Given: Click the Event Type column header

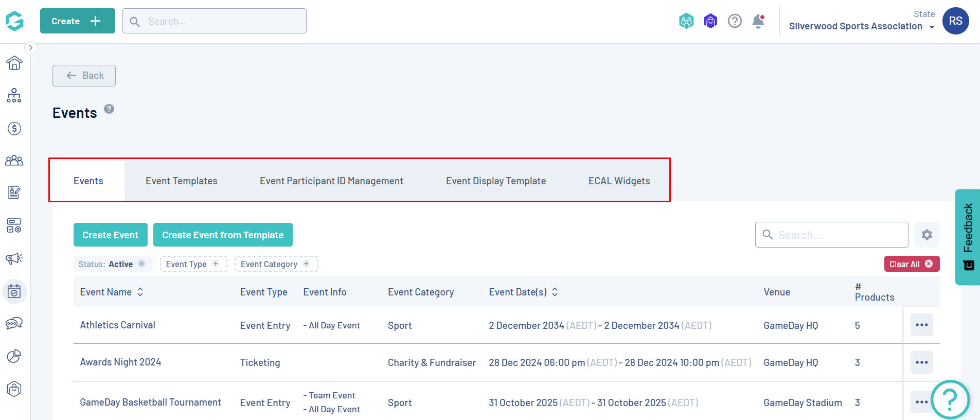Looking at the screenshot, I should pyautogui.click(x=264, y=292).
